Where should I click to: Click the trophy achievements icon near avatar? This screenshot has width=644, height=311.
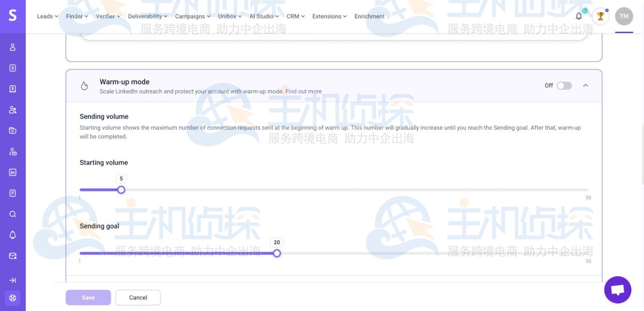coord(600,16)
